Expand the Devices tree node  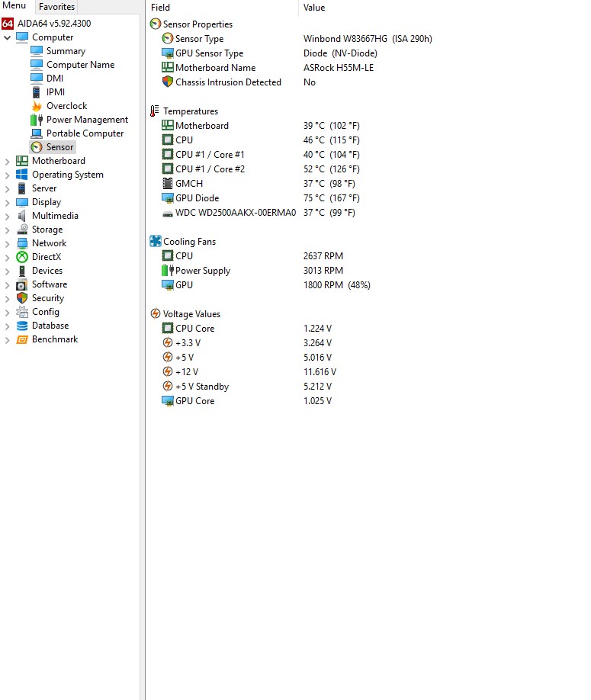click(7, 271)
